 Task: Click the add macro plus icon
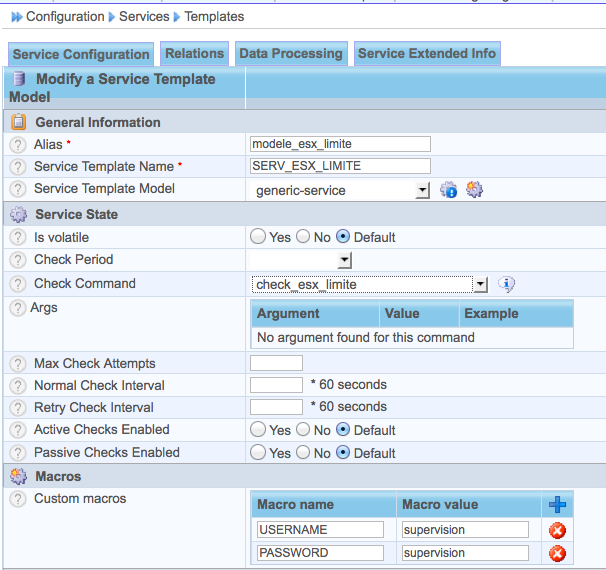(558, 505)
